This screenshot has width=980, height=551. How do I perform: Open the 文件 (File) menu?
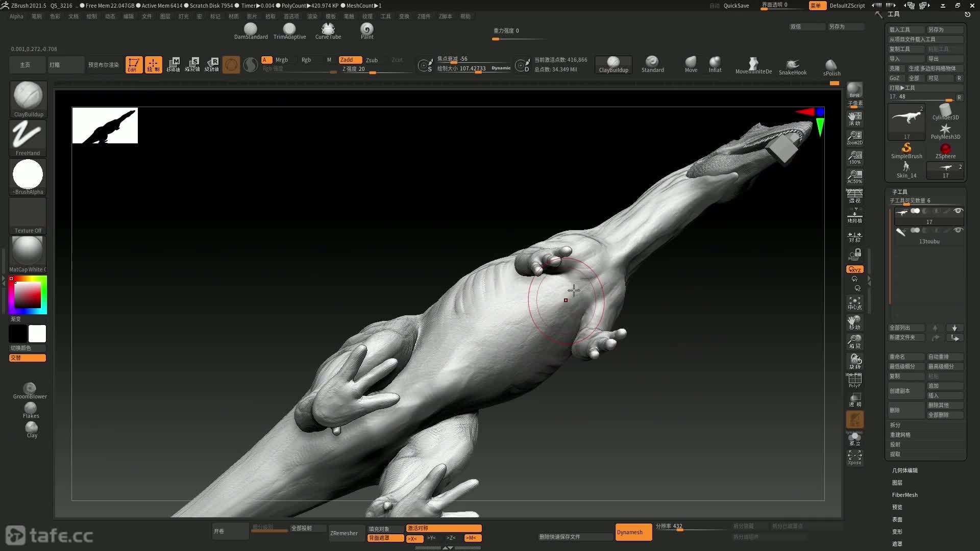146,16
